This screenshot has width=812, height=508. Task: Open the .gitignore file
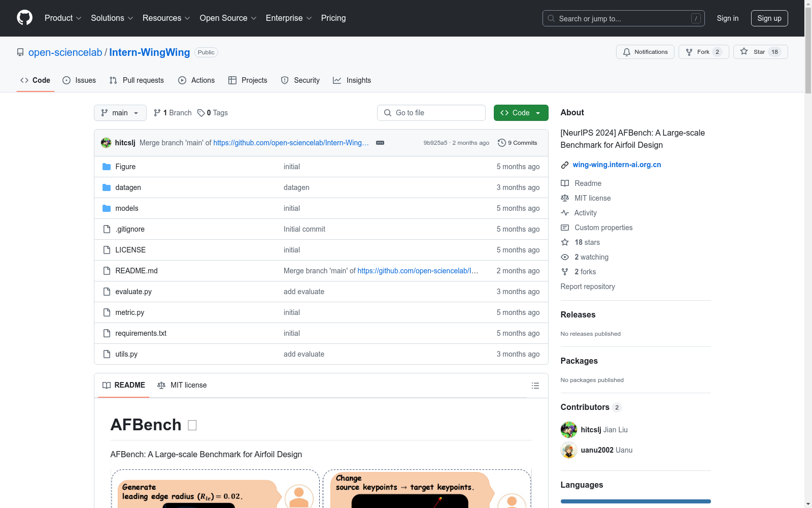click(x=130, y=229)
